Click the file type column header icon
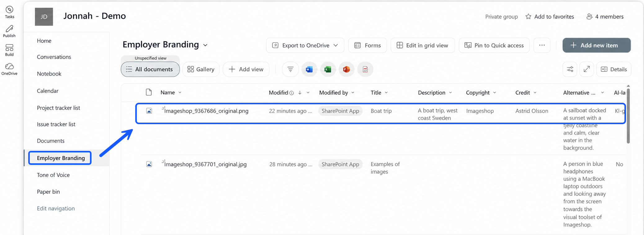The image size is (644, 235). (149, 92)
